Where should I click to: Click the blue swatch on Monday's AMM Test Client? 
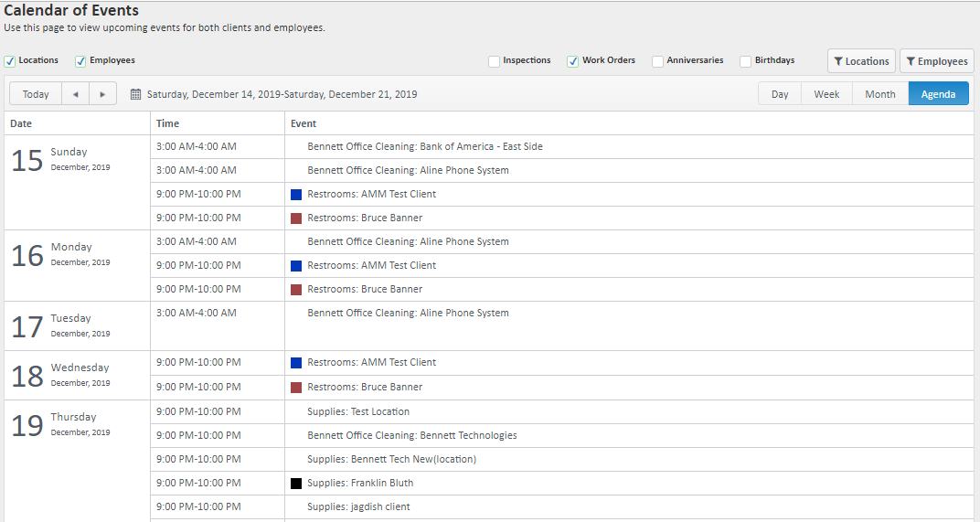tap(296, 266)
